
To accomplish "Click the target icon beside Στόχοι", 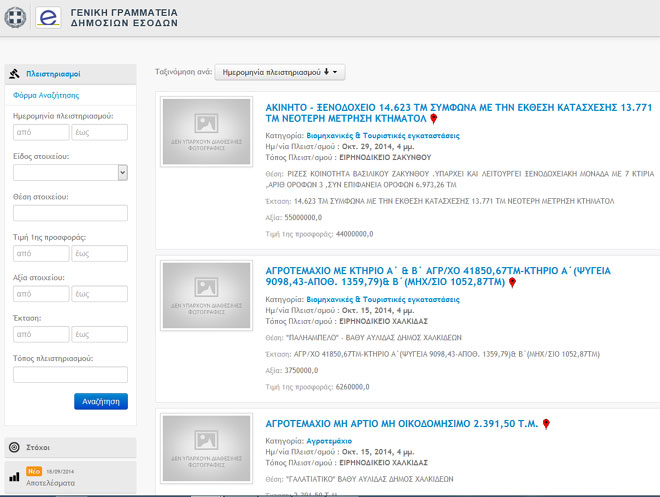I will coord(14,447).
